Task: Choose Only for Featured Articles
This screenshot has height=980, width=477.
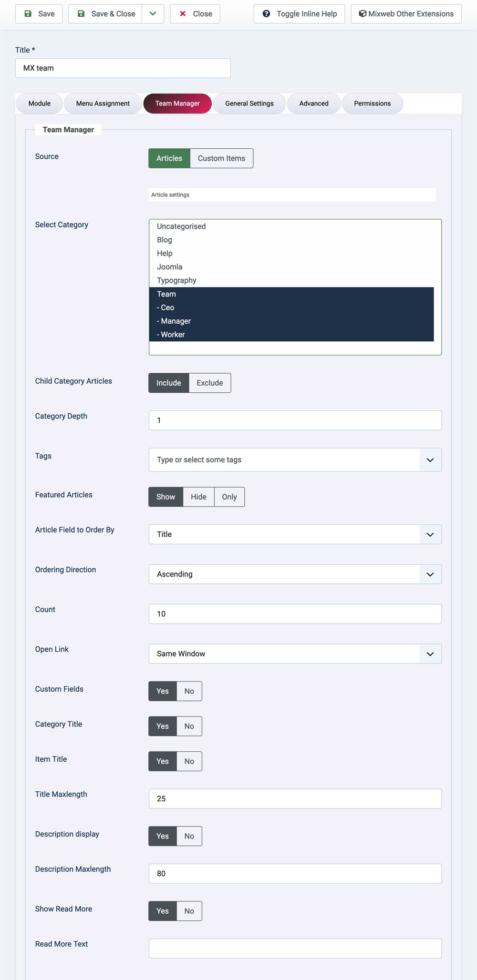Action: 229,497
